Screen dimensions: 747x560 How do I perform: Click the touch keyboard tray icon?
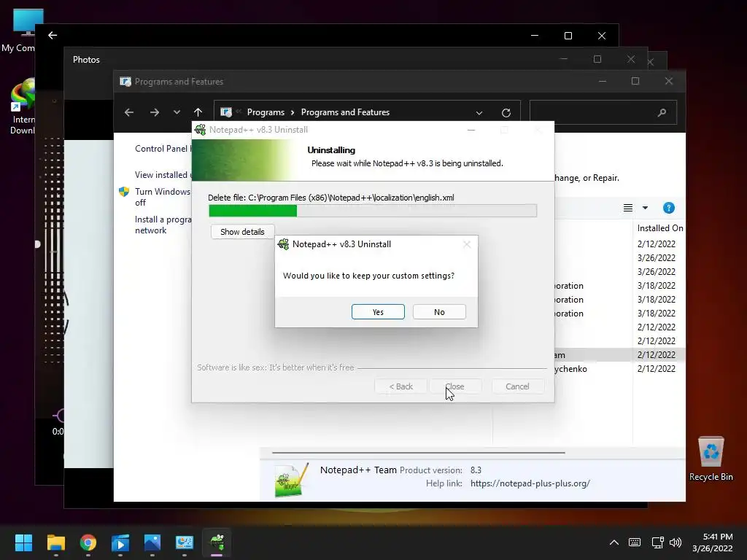(x=635, y=542)
